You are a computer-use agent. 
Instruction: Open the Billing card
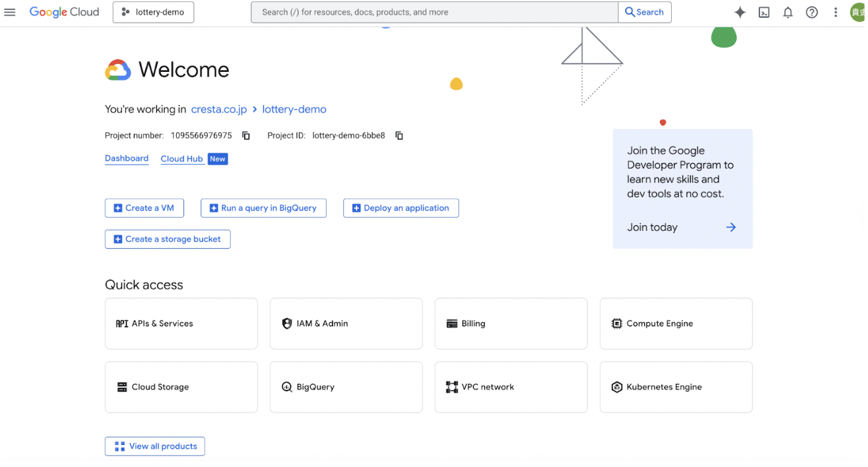point(511,324)
